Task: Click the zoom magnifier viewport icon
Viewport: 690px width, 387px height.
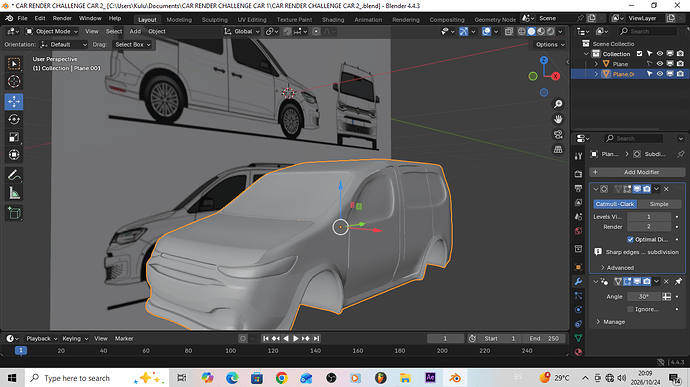Action: [x=558, y=104]
